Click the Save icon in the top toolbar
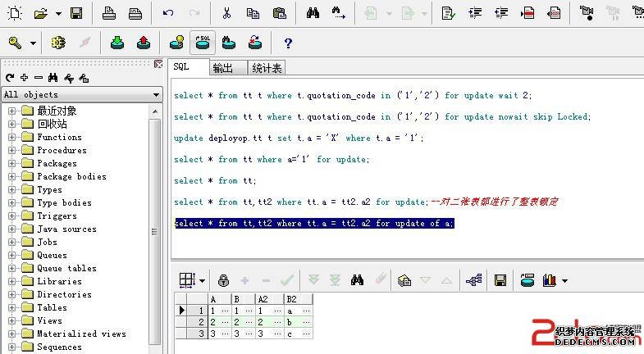The height and width of the screenshot is (354, 644). coord(75,13)
